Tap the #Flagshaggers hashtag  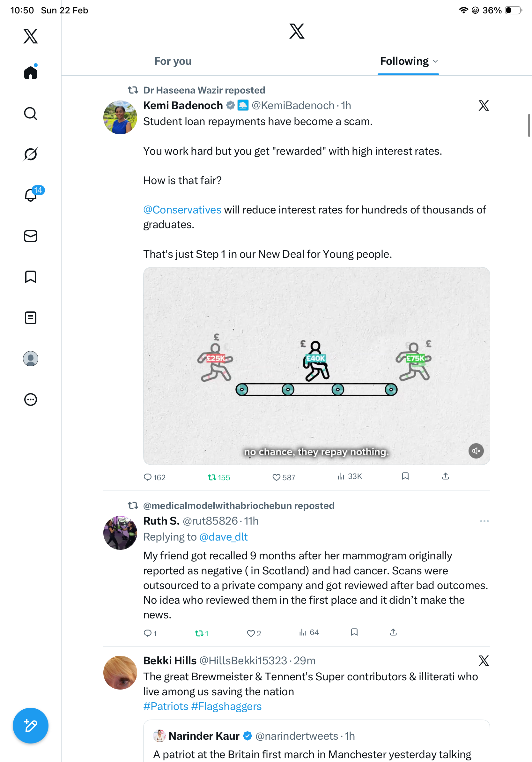[226, 706]
